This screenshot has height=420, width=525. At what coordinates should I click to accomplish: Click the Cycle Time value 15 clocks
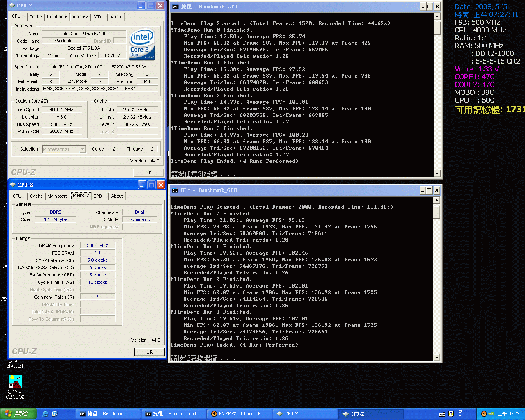tap(98, 282)
